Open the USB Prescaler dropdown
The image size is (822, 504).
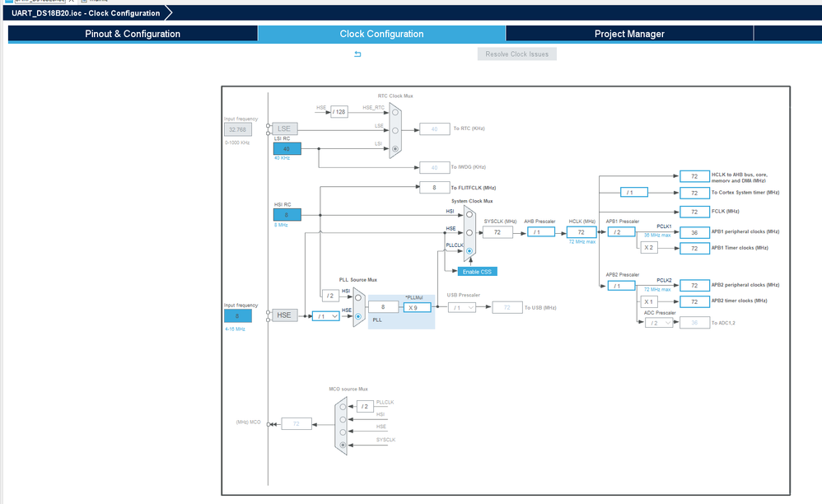(462, 307)
